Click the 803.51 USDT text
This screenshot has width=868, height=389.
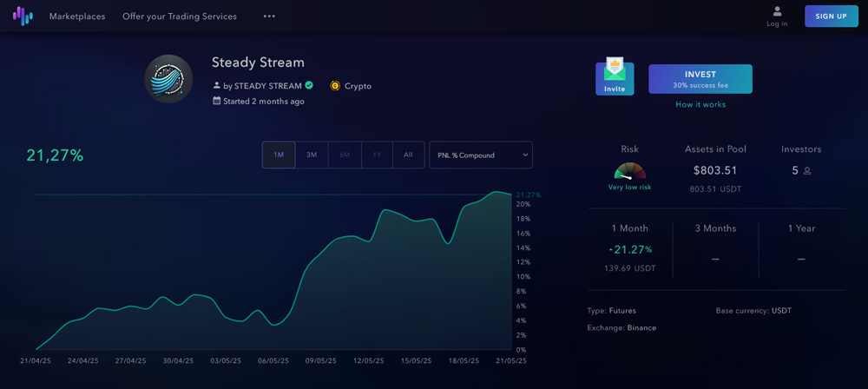coord(715,189)
